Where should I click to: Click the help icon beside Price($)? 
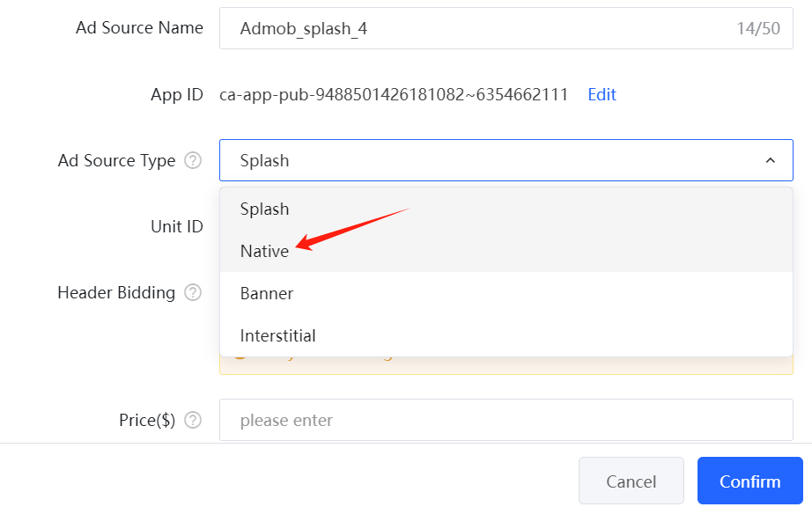click(193, 421)
